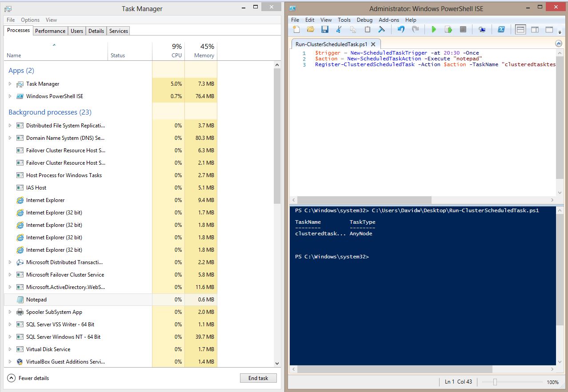This screenshot has height=392, width=568.
Task: Open the Debug menu in PowerShell ISE
Action: tap(364, 20)
